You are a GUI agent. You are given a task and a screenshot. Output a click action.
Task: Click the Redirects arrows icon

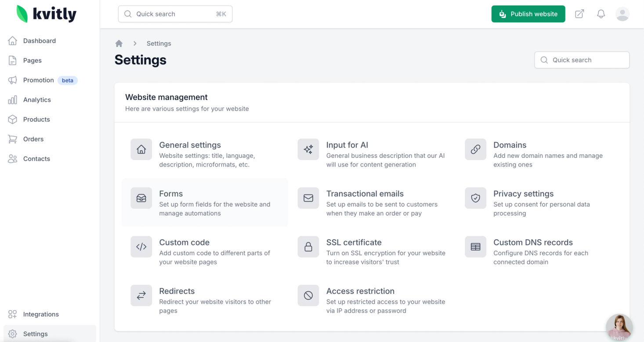141,296
